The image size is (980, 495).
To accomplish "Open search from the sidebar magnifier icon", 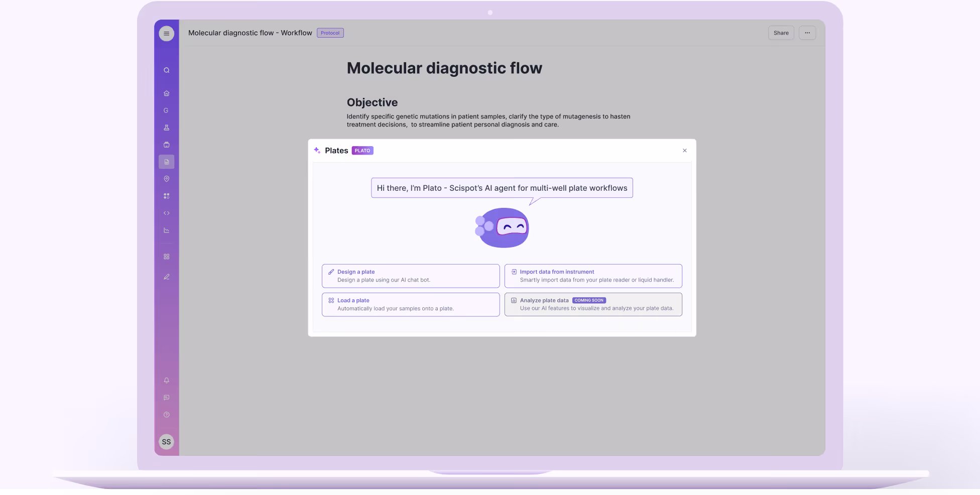I will (166, 70).
